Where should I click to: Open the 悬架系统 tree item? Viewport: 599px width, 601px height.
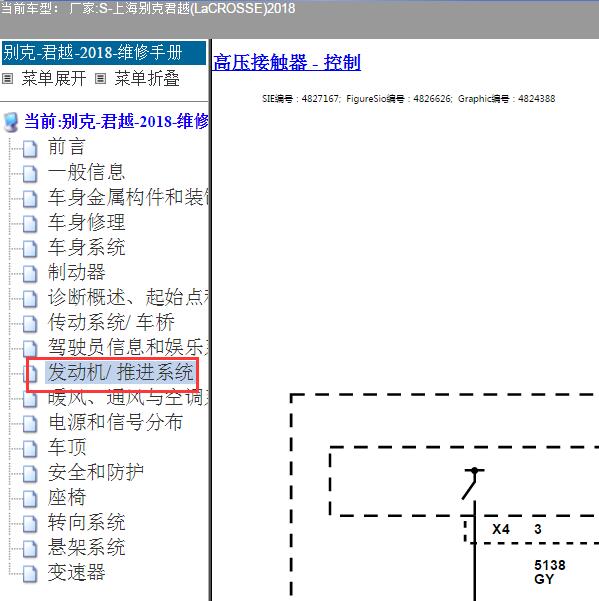[x=86, y=547]
